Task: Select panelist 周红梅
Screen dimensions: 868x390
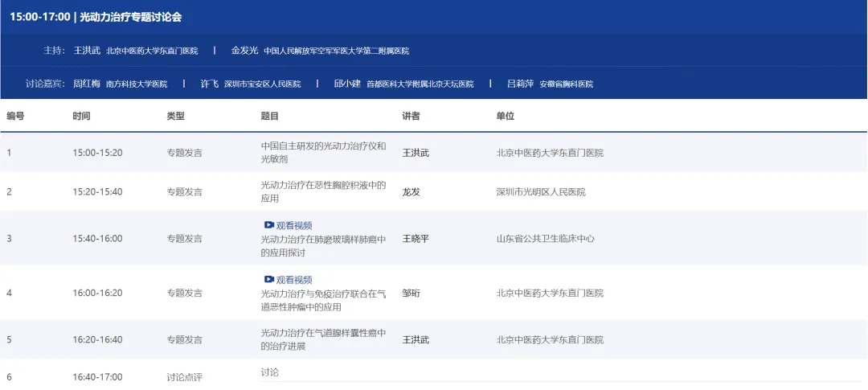Action: click(x=87, y=84)
